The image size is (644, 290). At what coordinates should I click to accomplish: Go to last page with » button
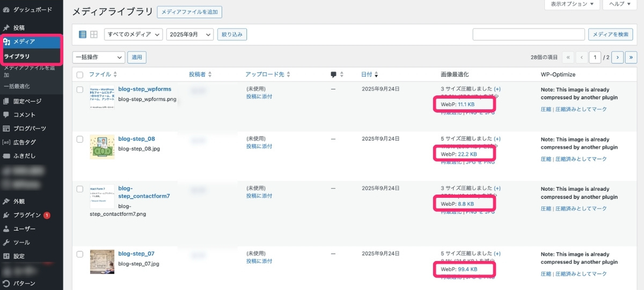point(631,57)
